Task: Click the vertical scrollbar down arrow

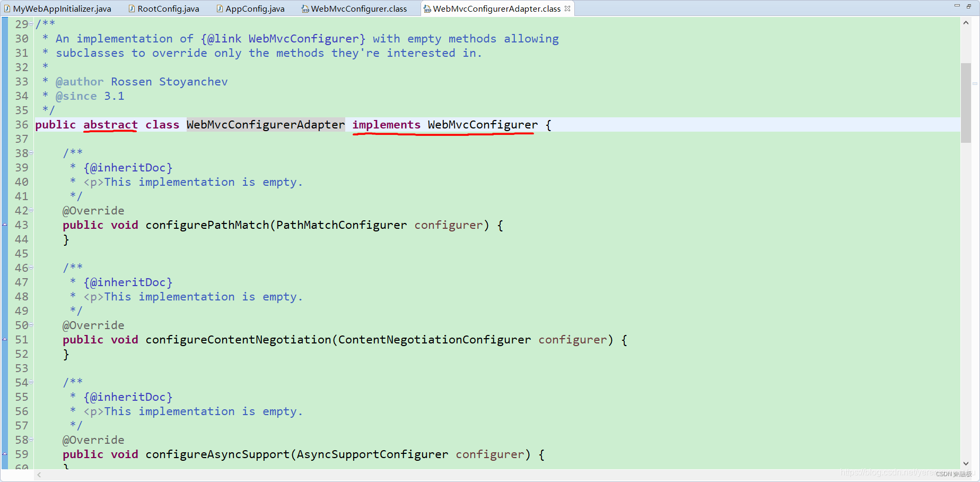Action: (x=966, y=463)
